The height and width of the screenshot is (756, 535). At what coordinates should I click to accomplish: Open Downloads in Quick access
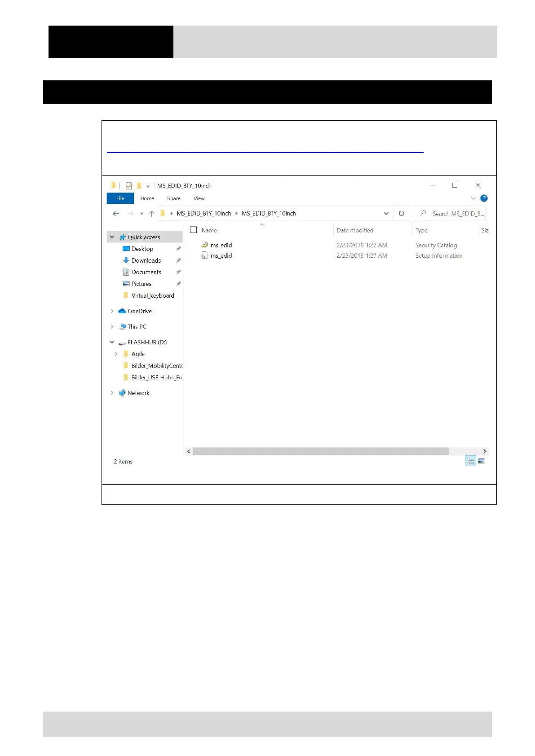tap(146, 260)
